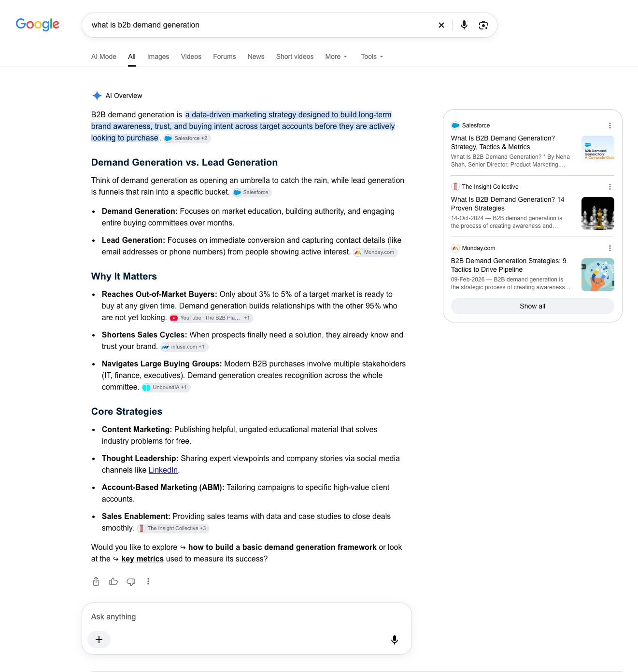Click the 'Navigates Large Buying Groups:' bullet text
The width and height of the screenshot is (638, 672).
(x=162, y=364)
